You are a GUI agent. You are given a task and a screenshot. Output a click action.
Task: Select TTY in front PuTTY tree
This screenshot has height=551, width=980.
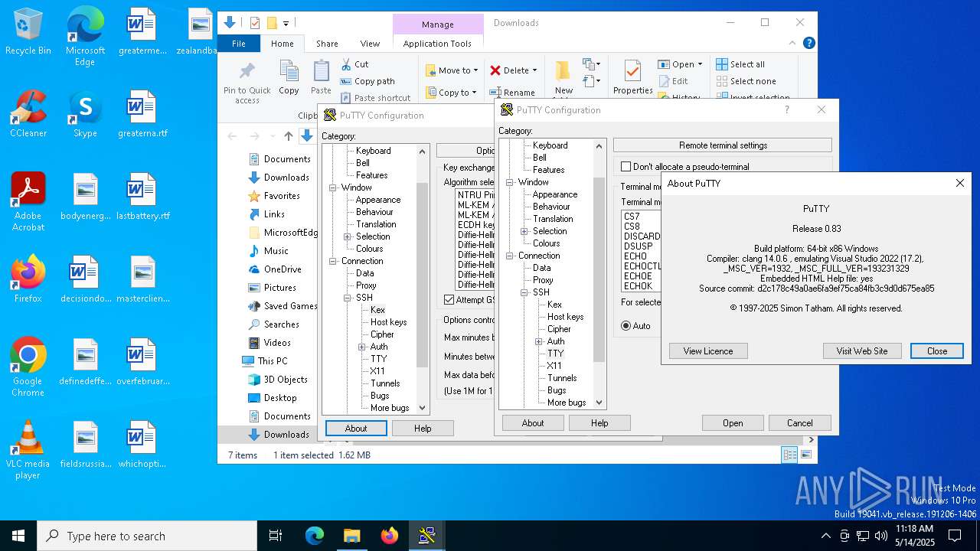coord(555,354)
